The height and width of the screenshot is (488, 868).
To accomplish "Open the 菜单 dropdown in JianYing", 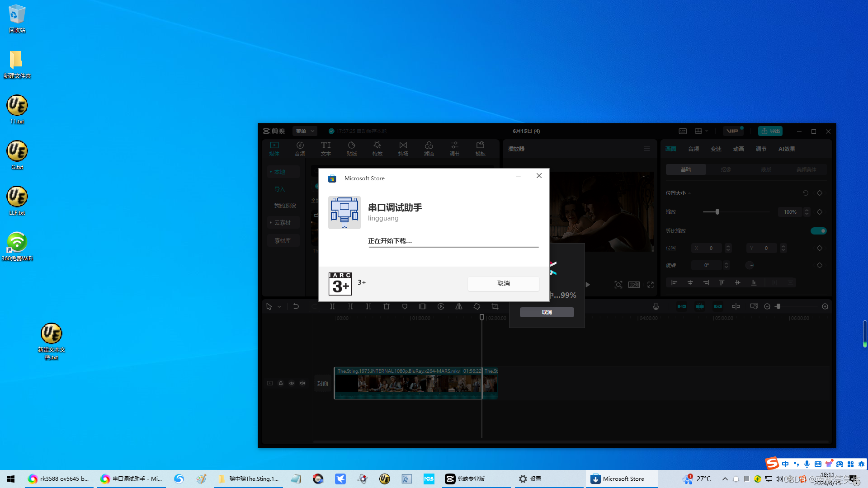I will (x=305, y=131).
